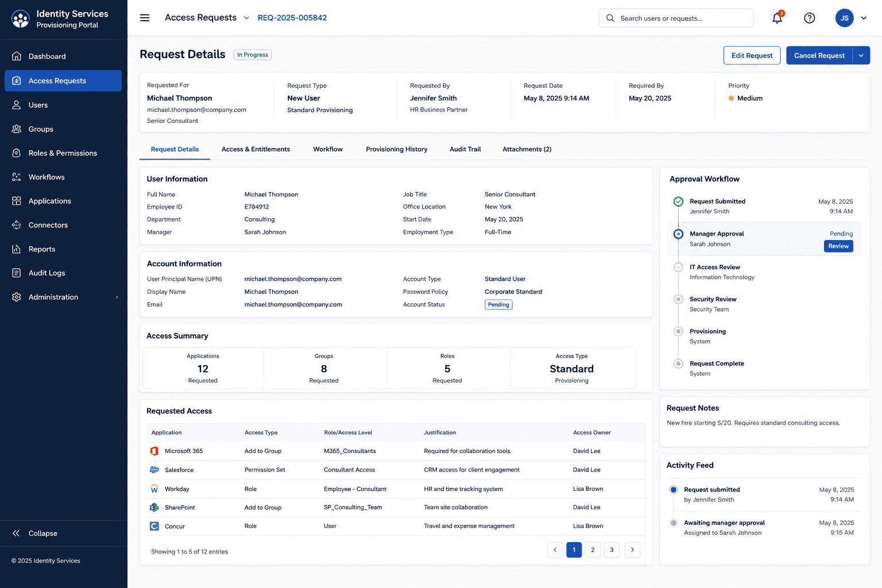Click the Salesforce cloud icon
This screenshot has width=882, height=588.
[154, 470]
